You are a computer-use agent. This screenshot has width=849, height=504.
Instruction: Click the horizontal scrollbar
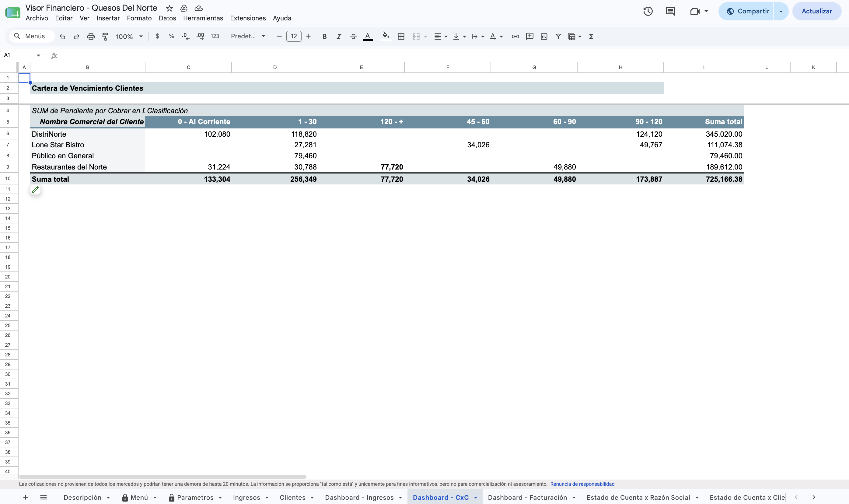(163, 477)
